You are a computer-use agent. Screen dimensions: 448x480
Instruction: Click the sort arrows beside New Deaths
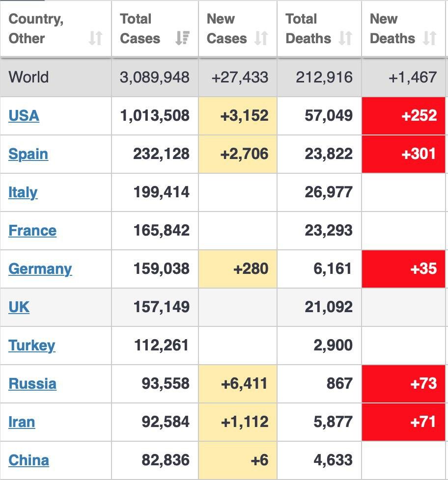click(x=429, y=38)
